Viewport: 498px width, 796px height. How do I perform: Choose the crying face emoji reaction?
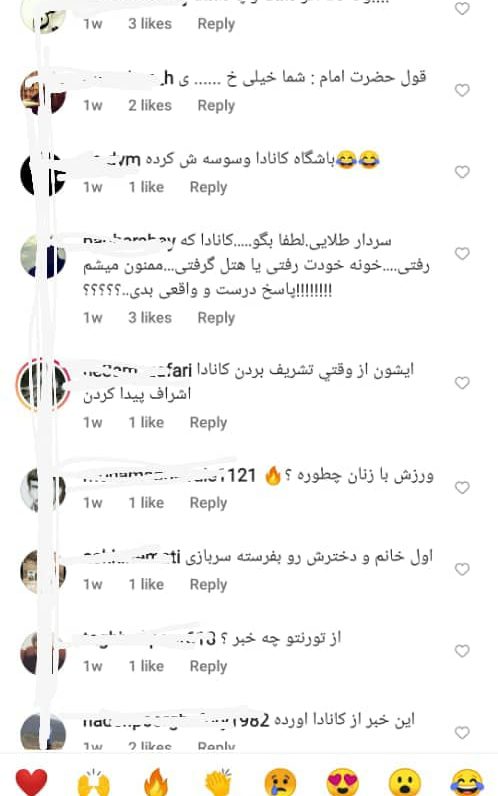[280, 782]
